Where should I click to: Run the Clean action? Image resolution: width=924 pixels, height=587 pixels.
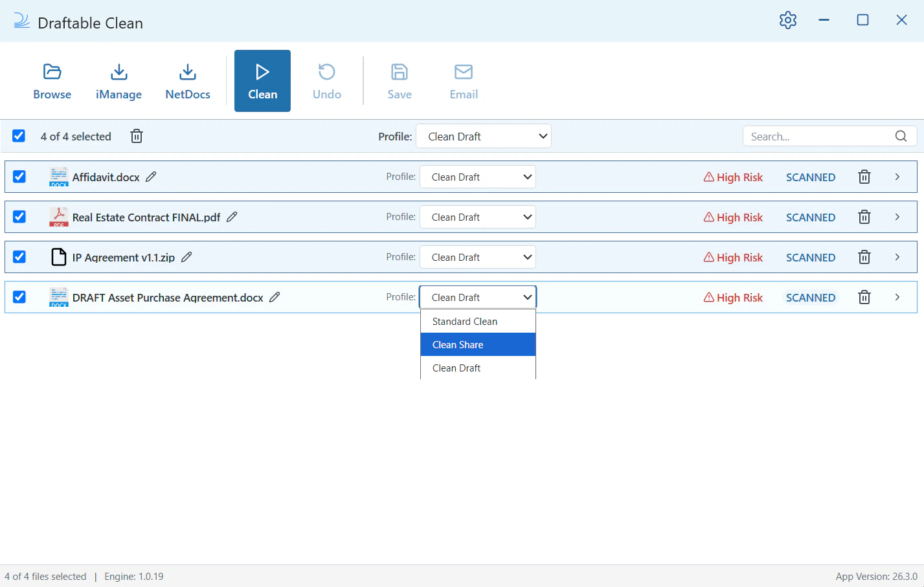262,81
